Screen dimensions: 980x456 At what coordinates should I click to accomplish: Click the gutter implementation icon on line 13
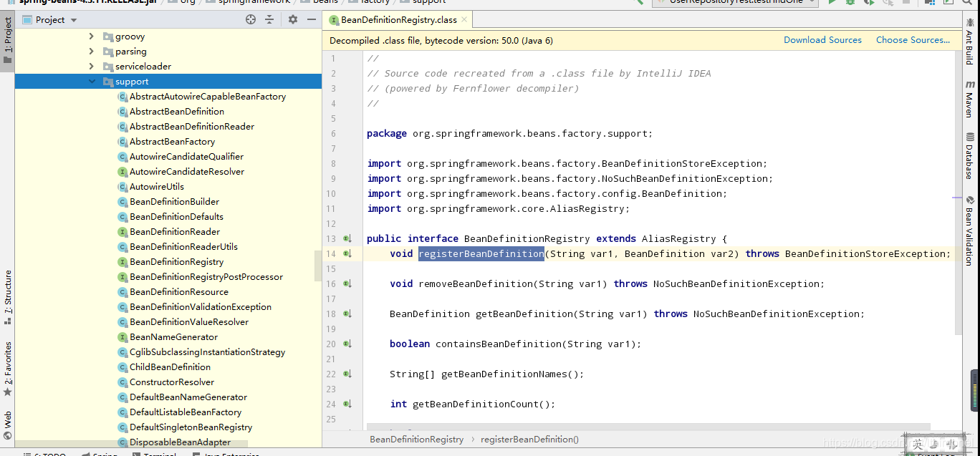(347, 238)
